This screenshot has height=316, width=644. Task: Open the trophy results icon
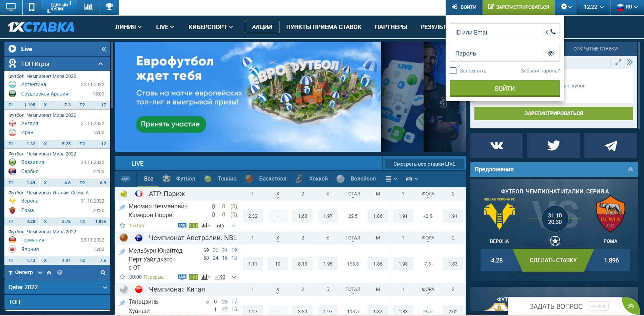(109, 7)
